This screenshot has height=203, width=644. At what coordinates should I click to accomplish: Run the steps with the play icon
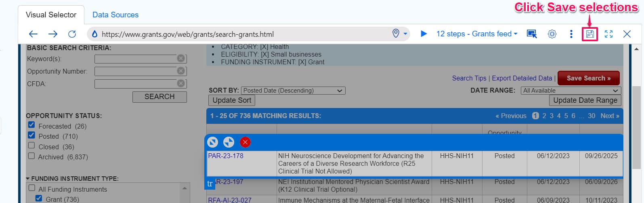coord(424,34)
